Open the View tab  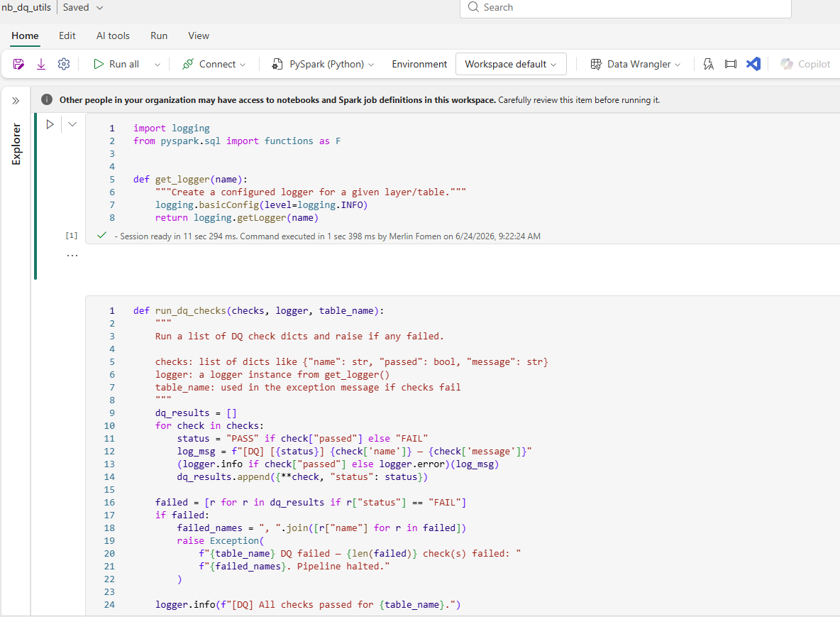pyautogui.click(x=199, y=36)
